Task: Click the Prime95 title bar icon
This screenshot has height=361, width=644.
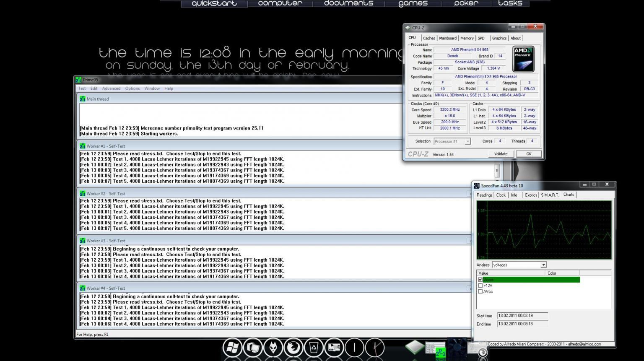Action: [78, 80]
